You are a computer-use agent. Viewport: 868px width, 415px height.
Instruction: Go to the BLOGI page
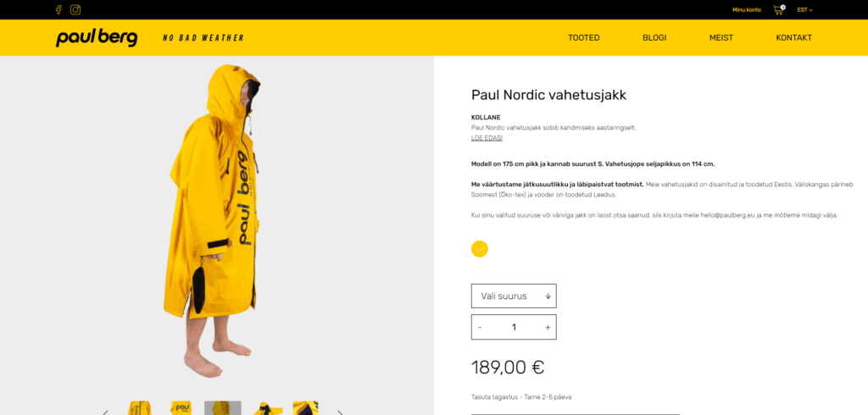pos(654,37)
